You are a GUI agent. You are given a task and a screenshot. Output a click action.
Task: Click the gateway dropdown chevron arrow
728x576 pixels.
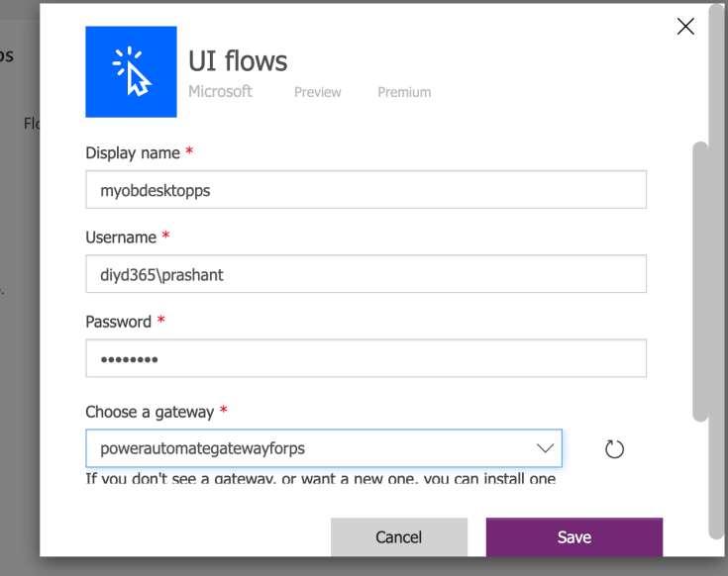coord(545,448)
